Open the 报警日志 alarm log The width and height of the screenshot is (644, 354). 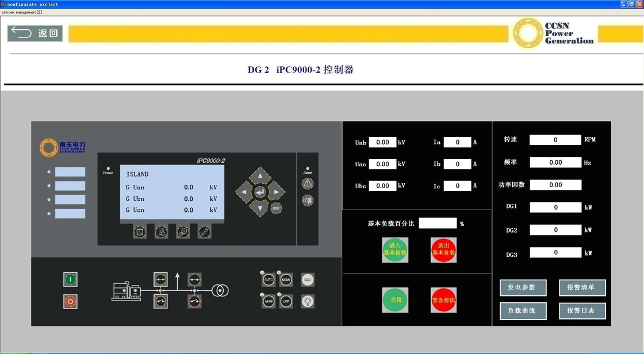tap(582, 311)
